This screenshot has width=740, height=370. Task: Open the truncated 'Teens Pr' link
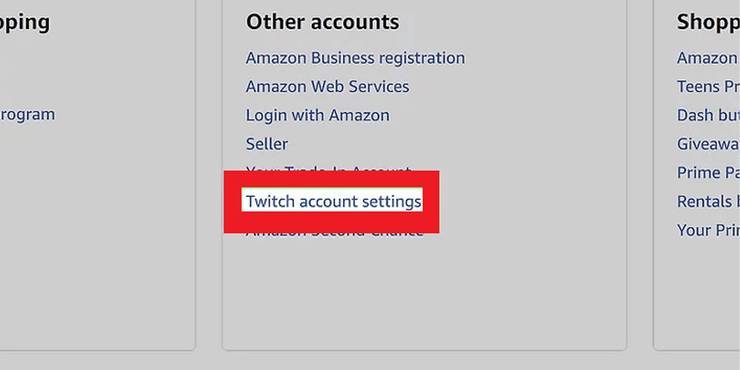[708, 87]
